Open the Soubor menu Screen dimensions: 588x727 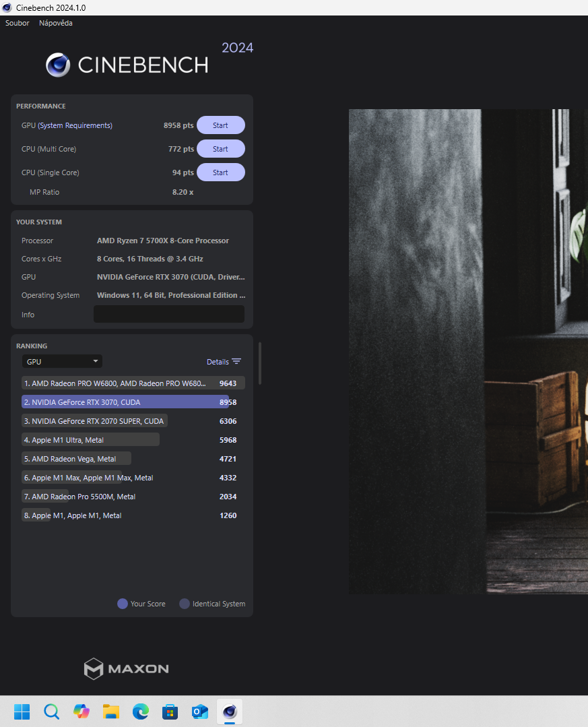tap(18, 23)
